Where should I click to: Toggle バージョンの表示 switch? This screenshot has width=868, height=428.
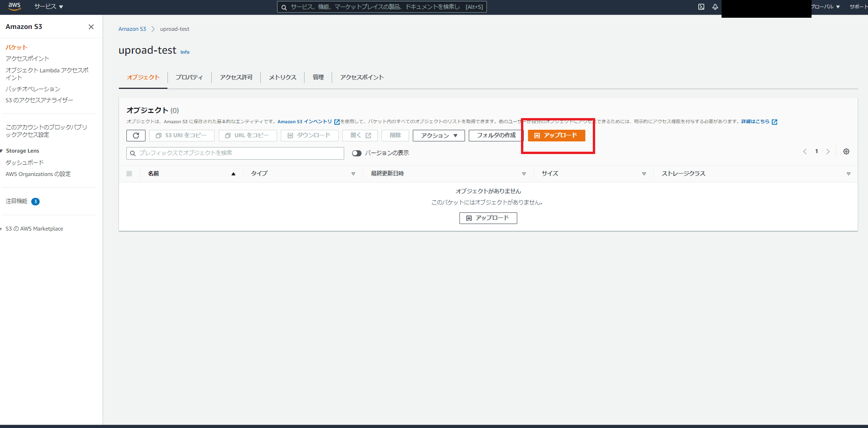(357, 153)
